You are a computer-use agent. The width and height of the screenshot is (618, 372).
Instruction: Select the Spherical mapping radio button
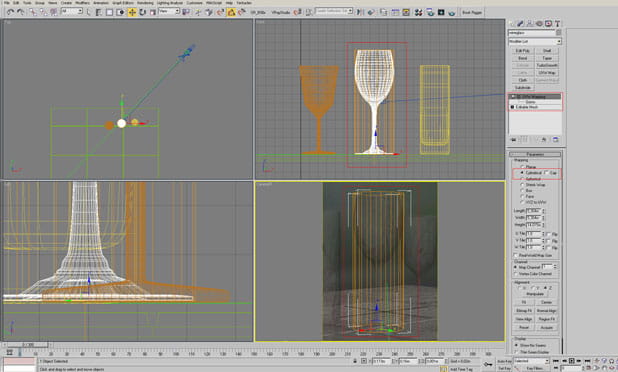523,179
